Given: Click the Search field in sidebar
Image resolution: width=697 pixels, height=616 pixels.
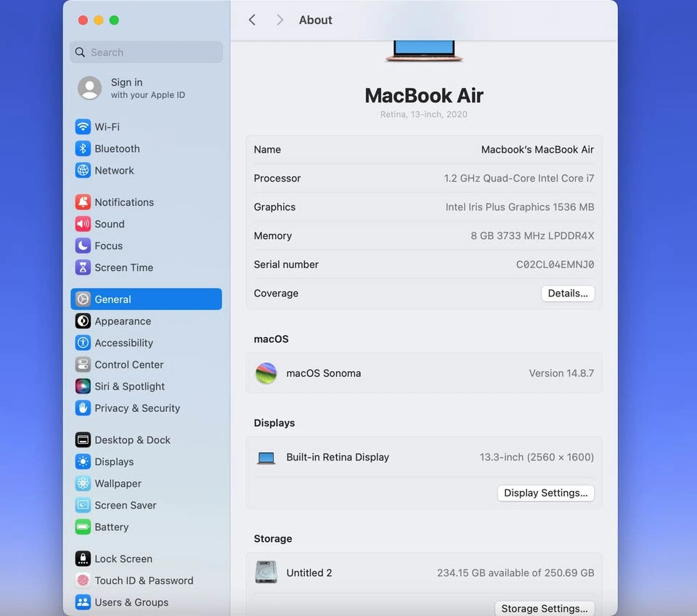Looking at the screenshot, I should [146, 52].
